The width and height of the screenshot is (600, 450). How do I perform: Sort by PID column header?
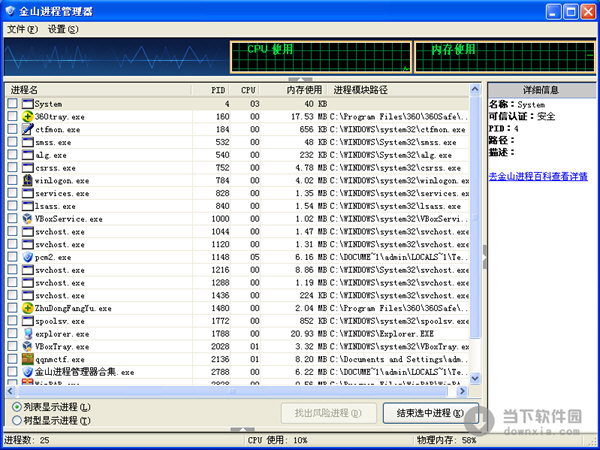pos(212,90)
